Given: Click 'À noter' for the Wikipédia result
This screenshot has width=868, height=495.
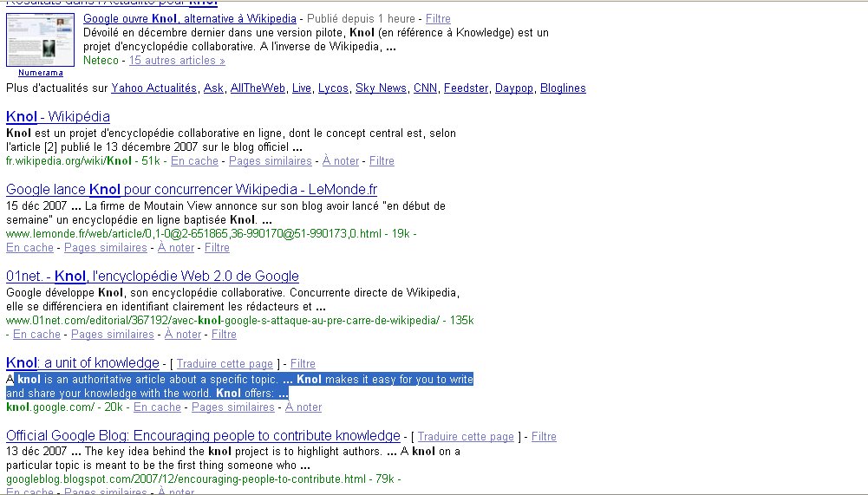Looking at the screenshot, I should point(341,161).
